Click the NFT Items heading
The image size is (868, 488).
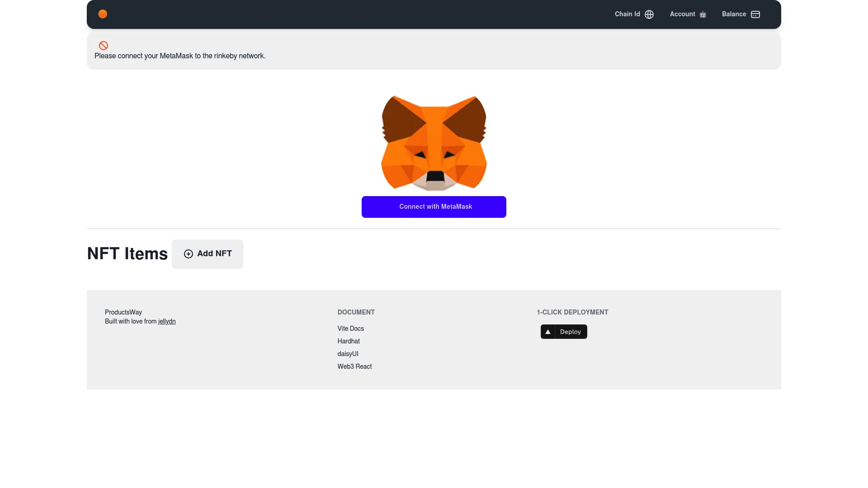coord(127,253)
